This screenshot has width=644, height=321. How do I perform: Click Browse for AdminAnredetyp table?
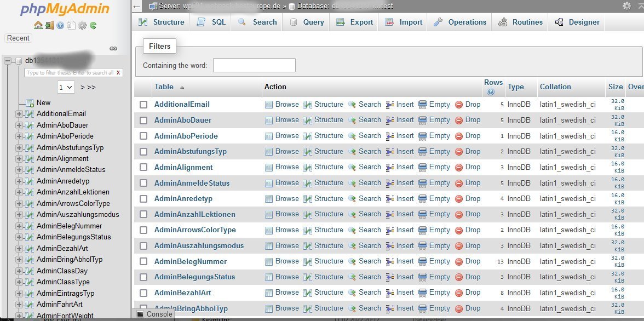[x=282, y=199]
